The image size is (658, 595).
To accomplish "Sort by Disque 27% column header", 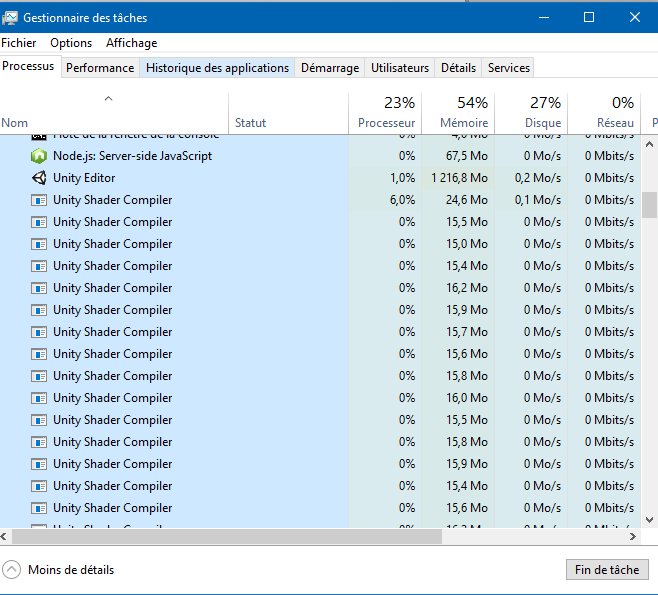I will point(531,112).
